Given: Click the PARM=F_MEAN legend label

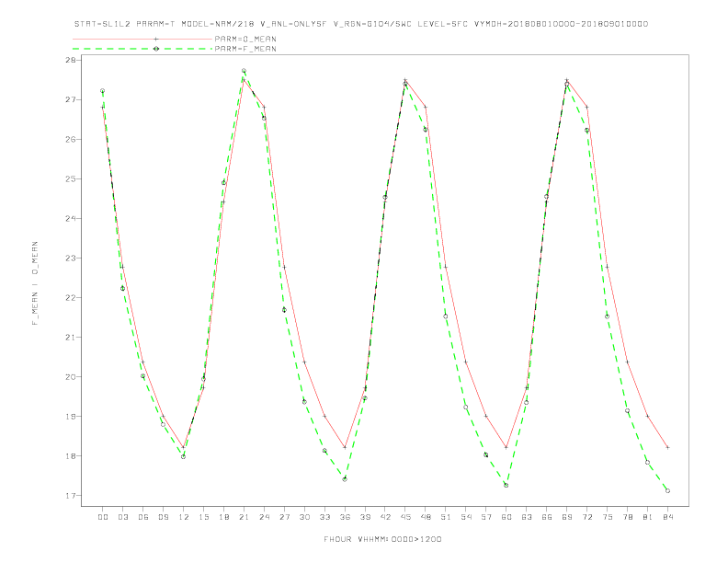Looking at the screenshot, I should pos(245,49).
